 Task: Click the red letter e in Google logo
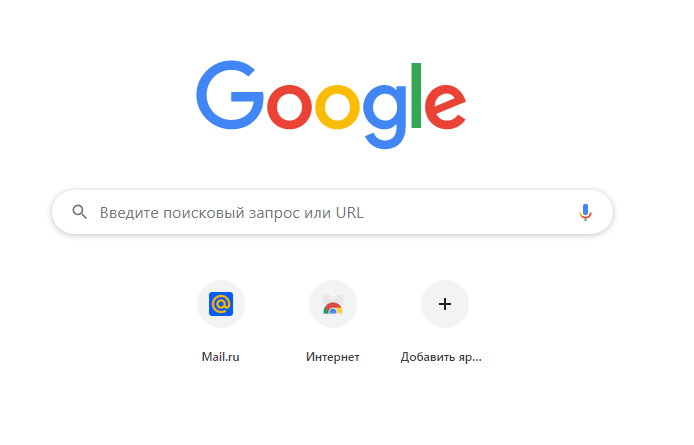click(445, 106)
